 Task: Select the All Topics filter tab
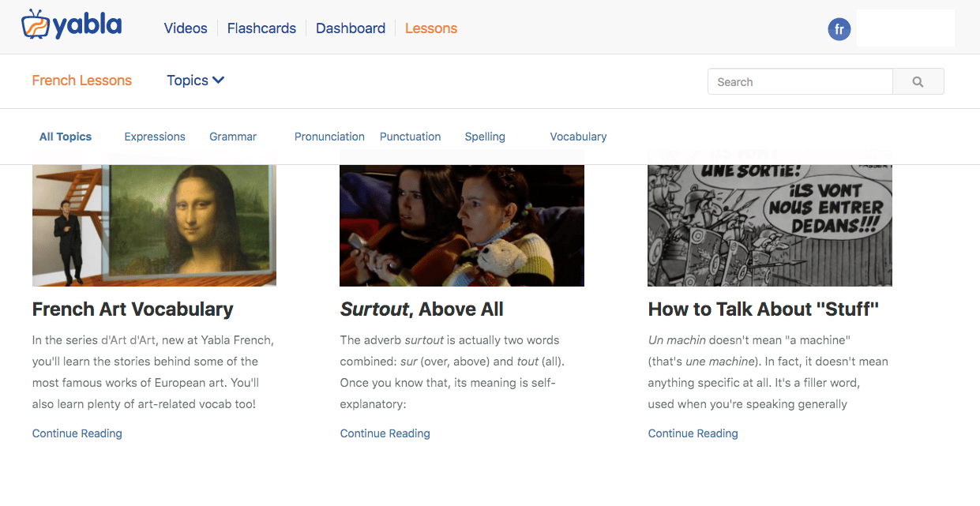(x=66, y=137)
